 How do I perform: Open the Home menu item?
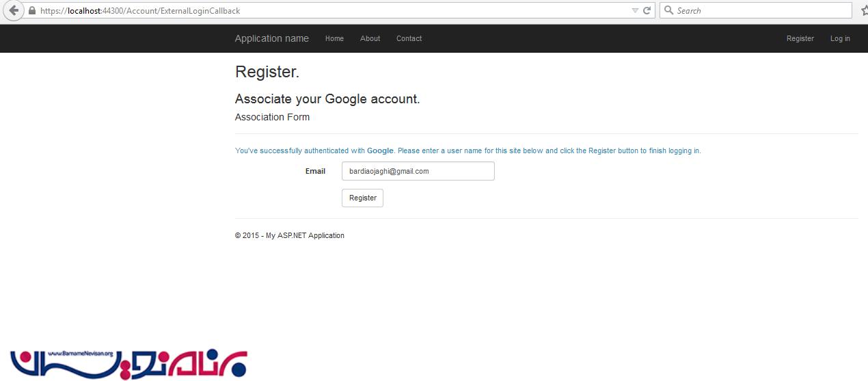(x=334, y=39)
